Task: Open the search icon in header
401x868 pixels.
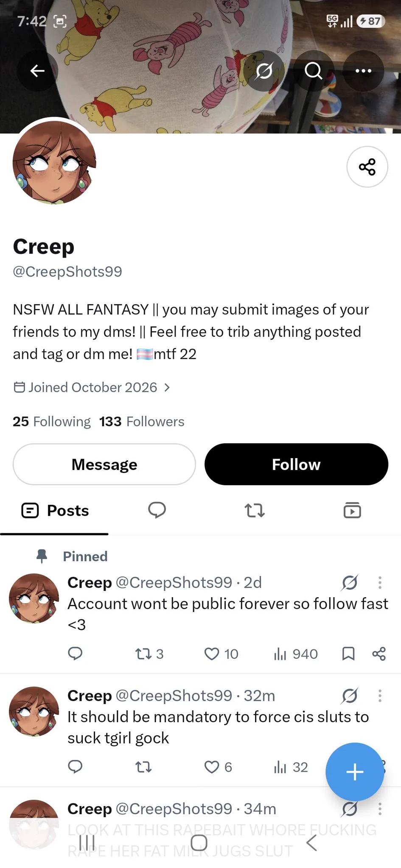Action: point(314,71)
